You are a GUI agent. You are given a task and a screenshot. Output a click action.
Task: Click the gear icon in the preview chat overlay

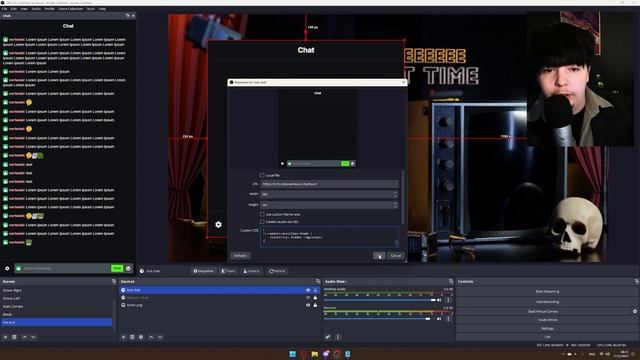pyautogui.click(x=218, y=224)
